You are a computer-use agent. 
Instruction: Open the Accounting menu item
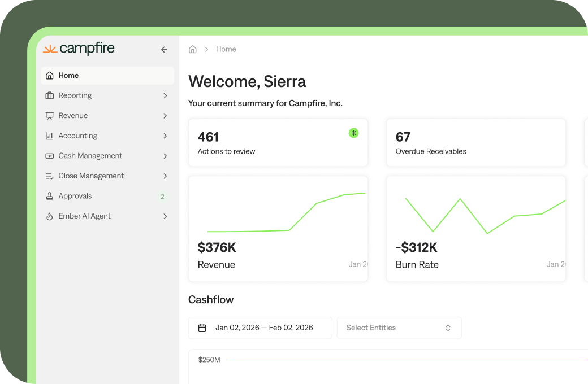tap(107, 136)
